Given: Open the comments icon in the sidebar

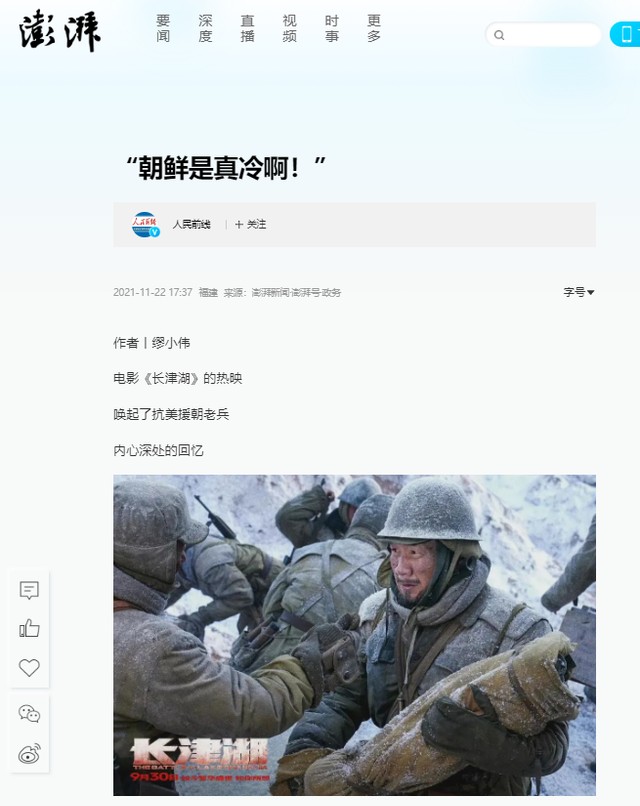Looking at the screenshot, I should 29,590.
